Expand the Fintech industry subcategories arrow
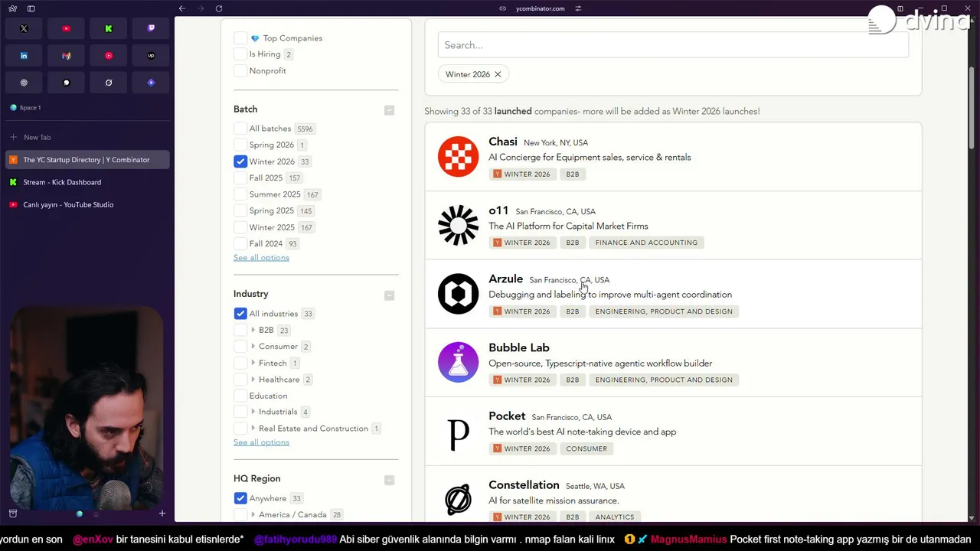Viewport: 980px width, 551px height. click(x=253, y=363)
